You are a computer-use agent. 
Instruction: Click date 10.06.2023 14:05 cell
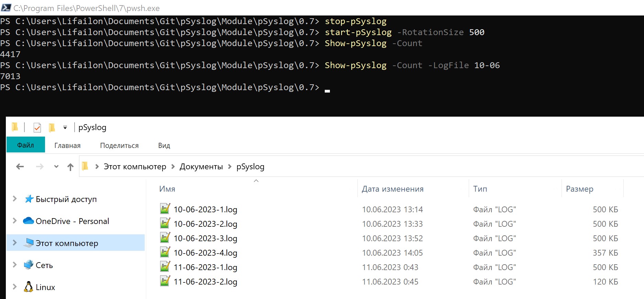pyautogui.click(x=392, y=253)
